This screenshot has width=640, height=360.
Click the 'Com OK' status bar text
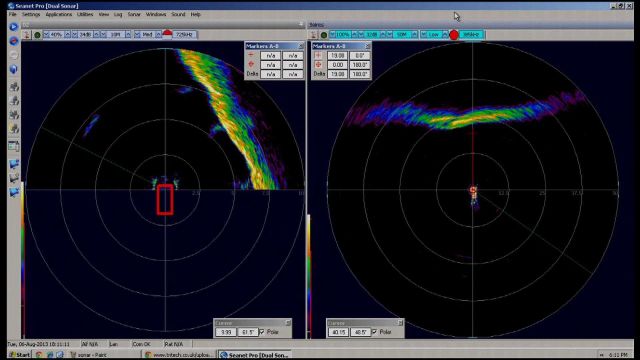click(x=141, y=344)
